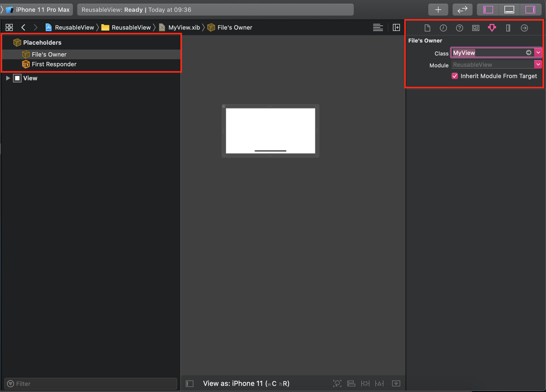
Task: Open the Library with the plus button
Action: [438, 10]
